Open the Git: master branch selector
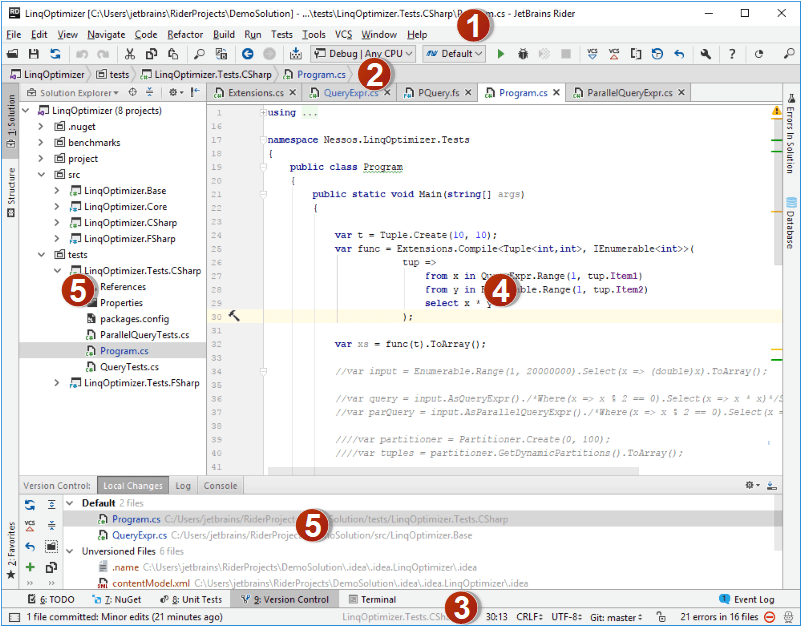Image resolution: width=802 pixels, height=627 pixels. tap(615, 617)
